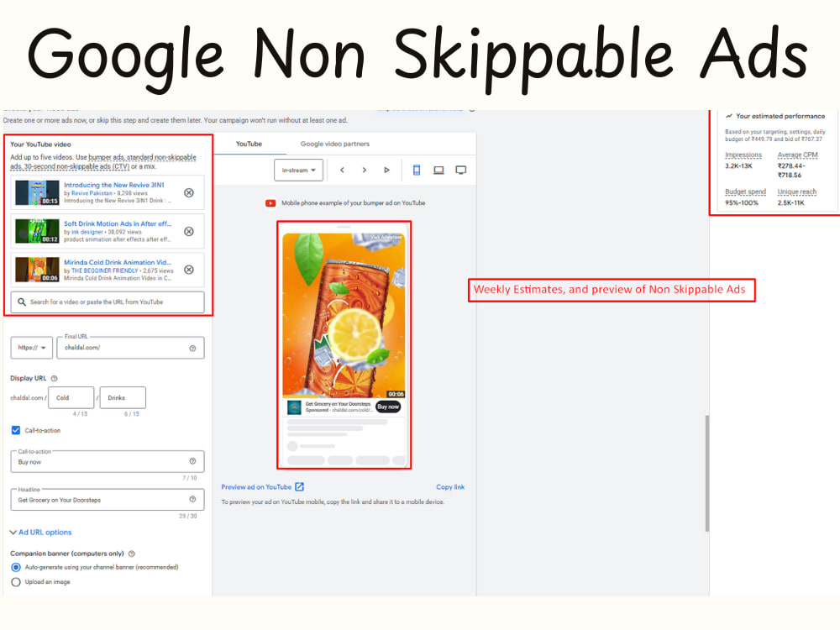
Task: Click the search magnifier icon in video field
Action: (22, 302)
